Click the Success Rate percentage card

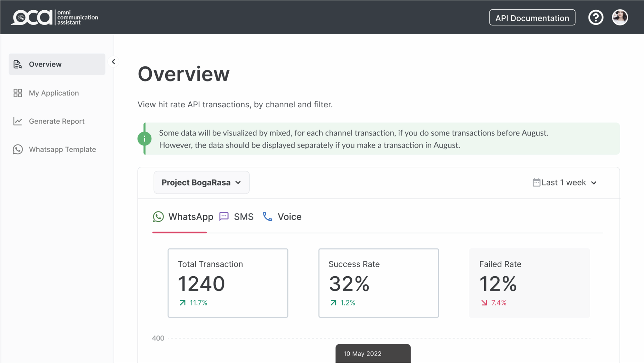(x=378, y=283)
